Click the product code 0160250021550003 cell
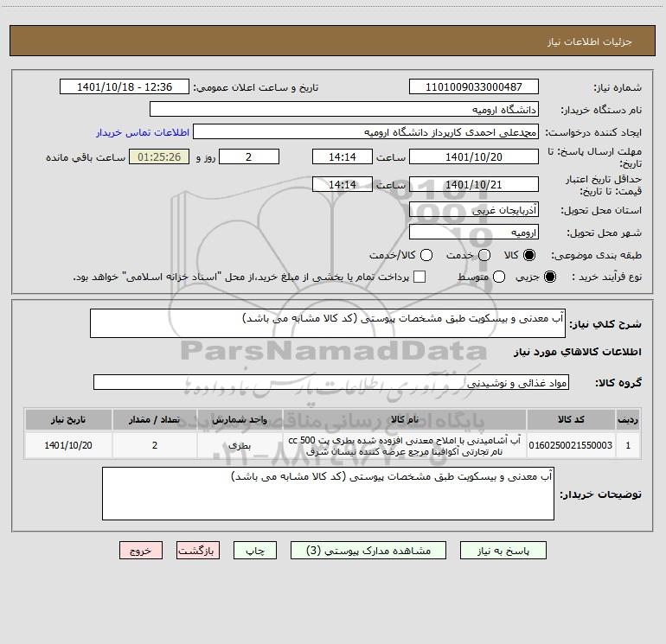 [x=571, y=445]
